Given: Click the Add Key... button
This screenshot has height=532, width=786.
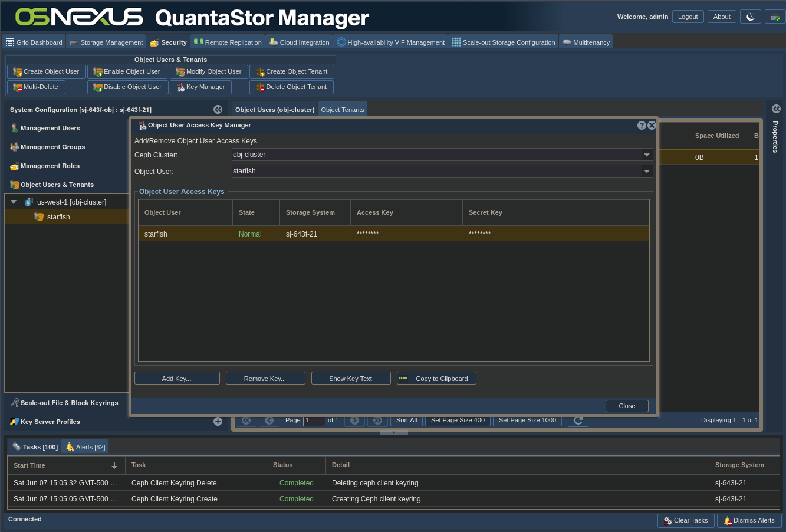Looking at the screenshot, I should (177, 379).
